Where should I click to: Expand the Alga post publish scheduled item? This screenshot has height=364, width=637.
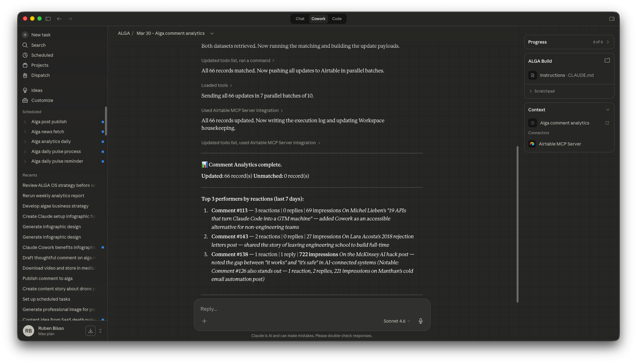pos(25,122)
